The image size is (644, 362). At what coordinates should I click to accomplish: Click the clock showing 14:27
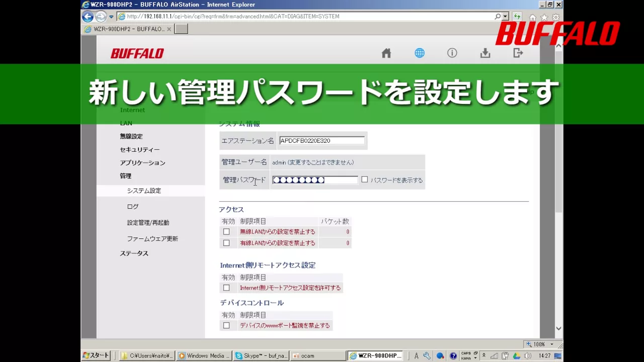[544, 356]
